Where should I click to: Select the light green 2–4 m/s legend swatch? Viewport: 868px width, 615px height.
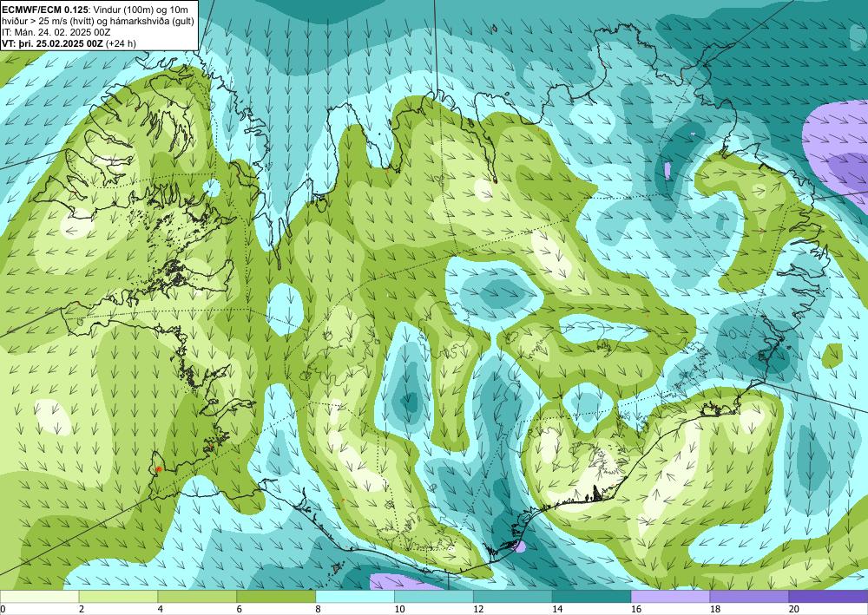point(118,596)
